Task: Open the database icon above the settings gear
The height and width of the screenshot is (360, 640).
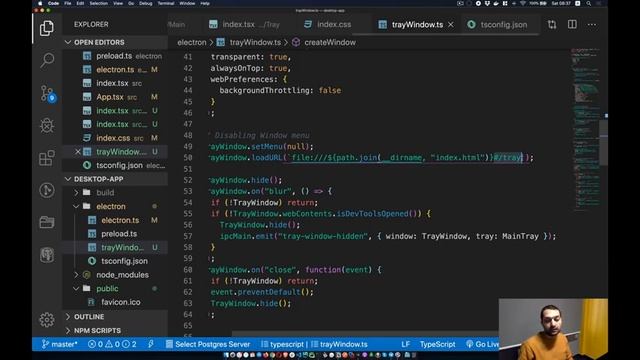Action: pyautogui.click(x=47, y=255)
